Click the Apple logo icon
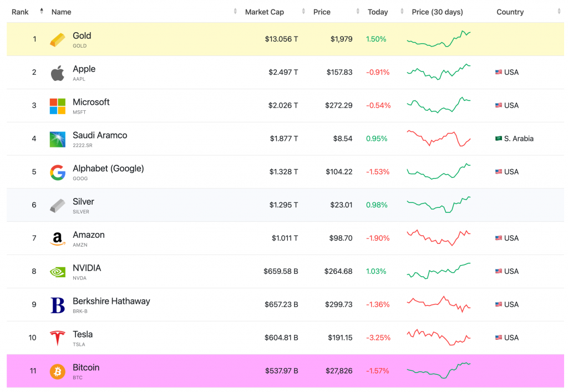 [x=58, y=73]
